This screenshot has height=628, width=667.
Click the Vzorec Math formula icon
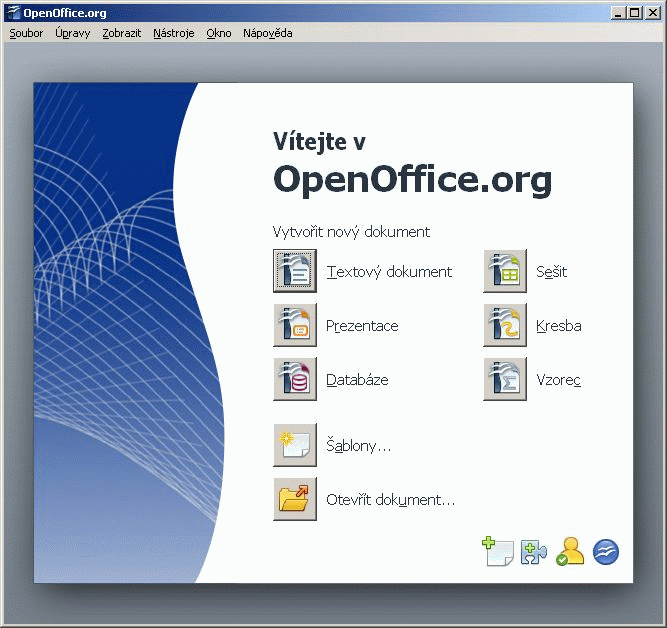click(x=505, y=379)
